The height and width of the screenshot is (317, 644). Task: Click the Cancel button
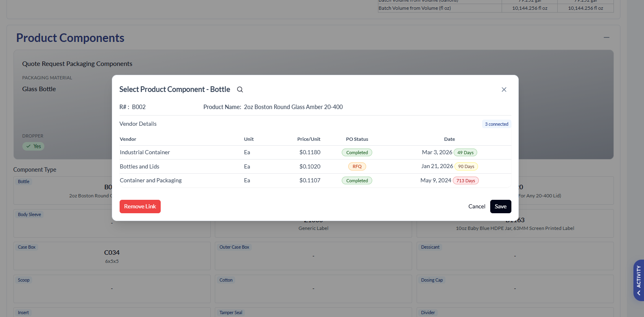coord(477,206)
